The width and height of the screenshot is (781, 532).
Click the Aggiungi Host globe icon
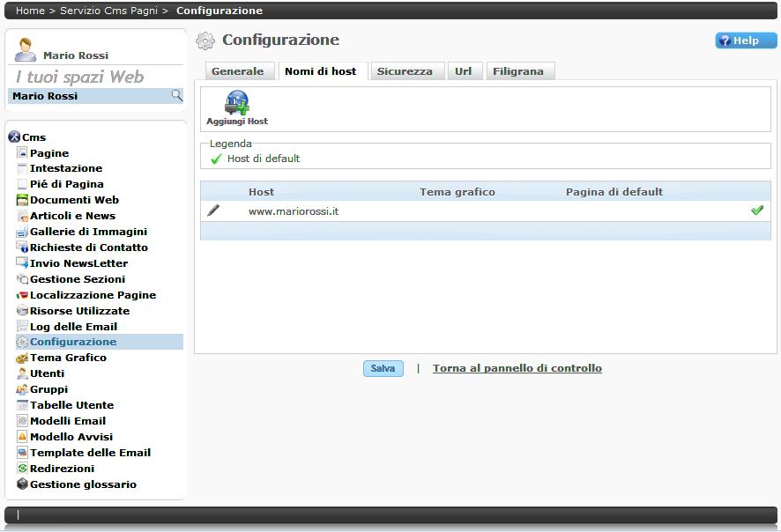236,103
